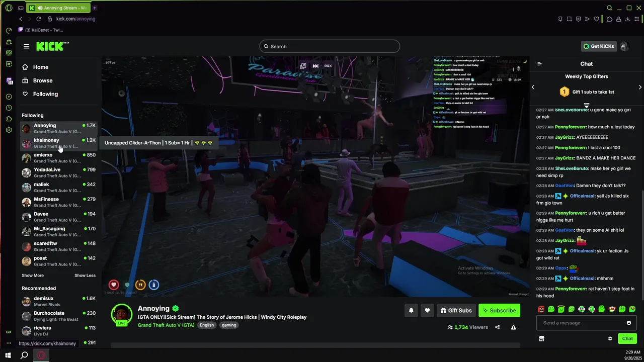644x362 pixels.
Task: Click the Opera browser logo menu
Action: (9, 8)
